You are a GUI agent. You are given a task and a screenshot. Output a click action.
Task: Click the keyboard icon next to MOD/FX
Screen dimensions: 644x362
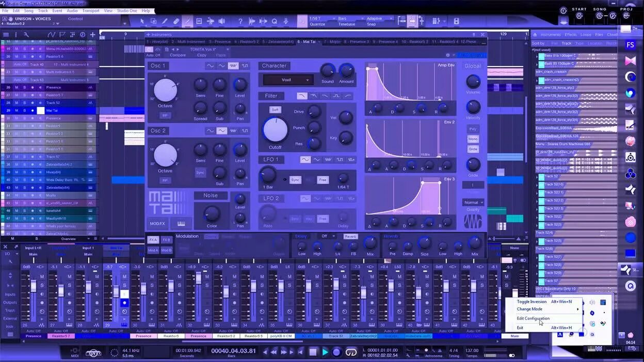pos(181,223)
